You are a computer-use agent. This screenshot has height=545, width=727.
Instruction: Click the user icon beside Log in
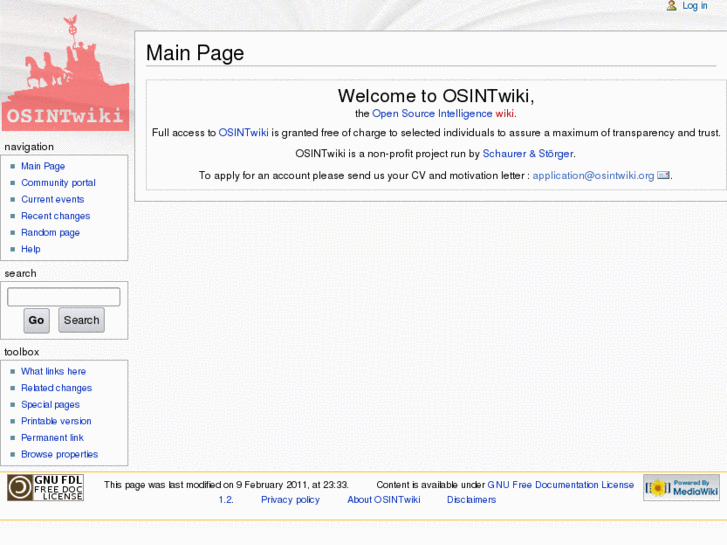click(671, 6)
